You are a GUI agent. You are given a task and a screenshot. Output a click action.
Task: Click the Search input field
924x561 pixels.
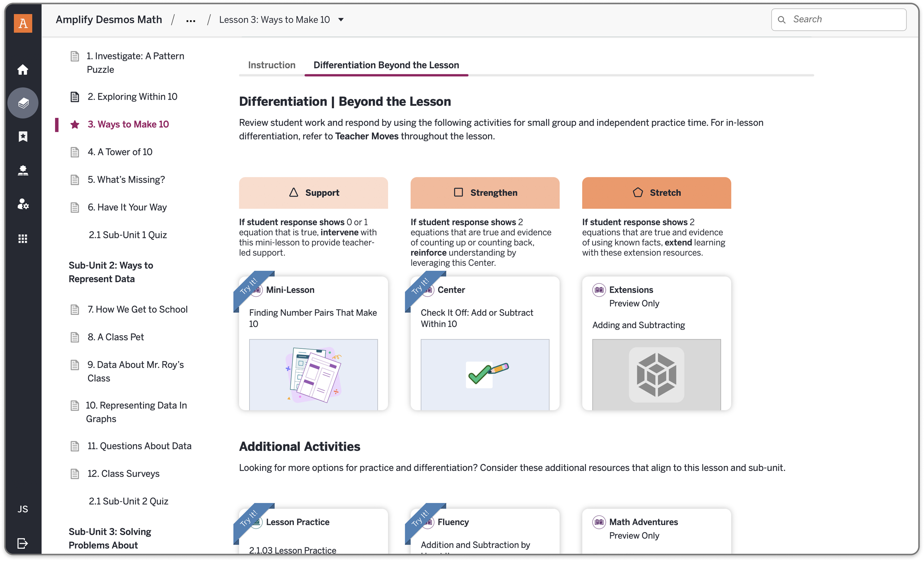coord(839,20)
